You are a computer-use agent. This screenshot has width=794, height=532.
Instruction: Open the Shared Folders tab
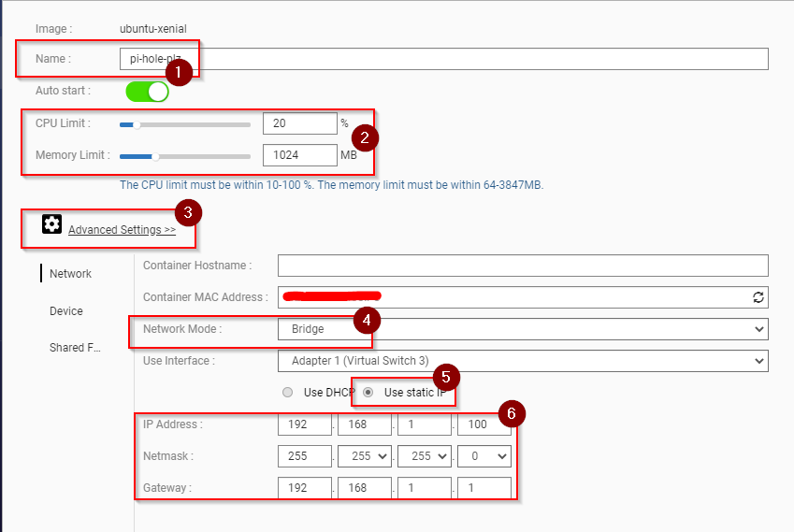(x=75, y=348)
